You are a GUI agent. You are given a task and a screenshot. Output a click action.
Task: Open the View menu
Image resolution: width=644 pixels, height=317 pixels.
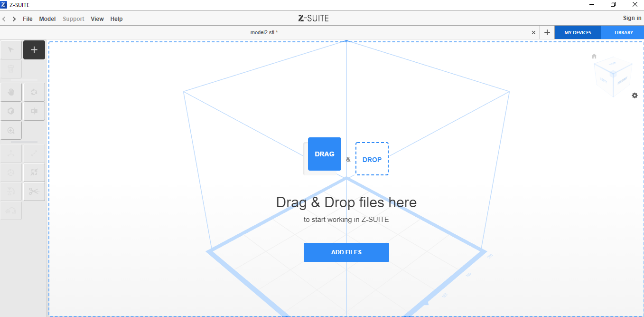97,19
